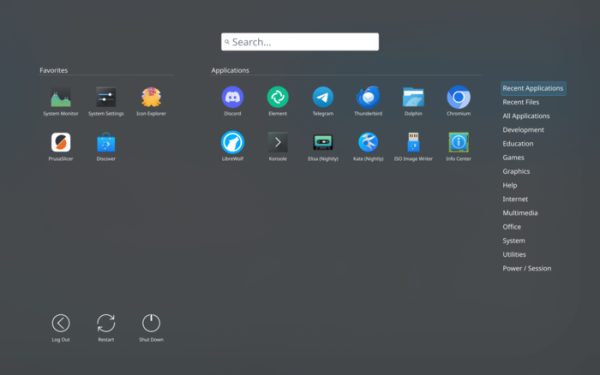
Task: Open the Games category
Action: tap(513, 157)
